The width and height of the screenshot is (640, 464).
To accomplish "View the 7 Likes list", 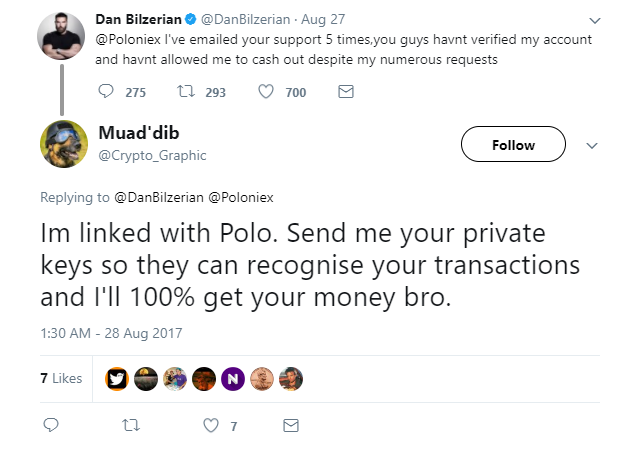I will point(61,378).
